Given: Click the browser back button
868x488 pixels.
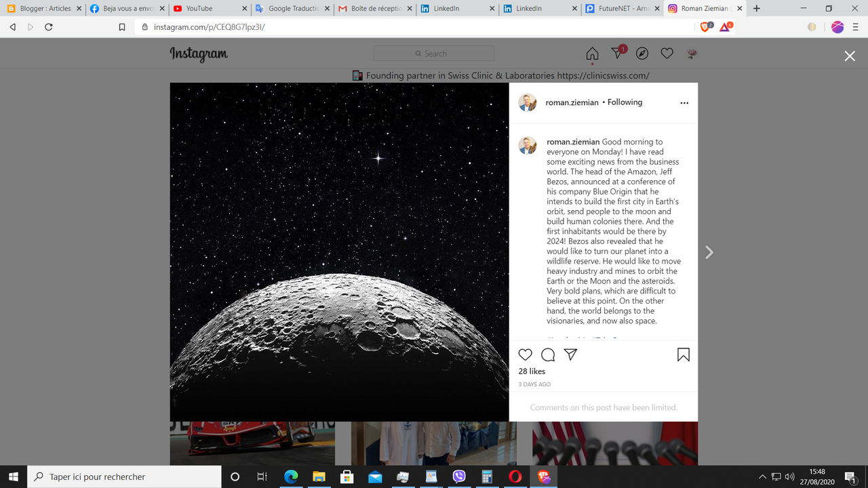Looking at the screenshot, I should pyautogui.click(x=13, y=27).
